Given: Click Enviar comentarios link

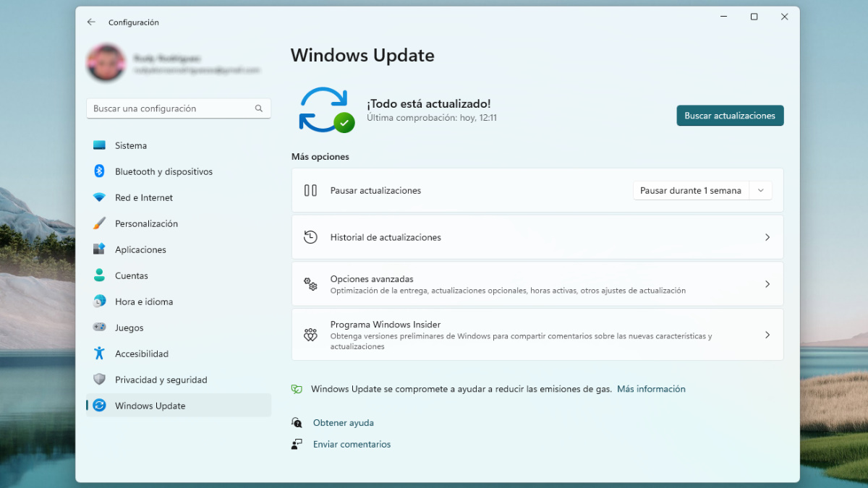Looking at the screenshot, I should pos(352,445).
